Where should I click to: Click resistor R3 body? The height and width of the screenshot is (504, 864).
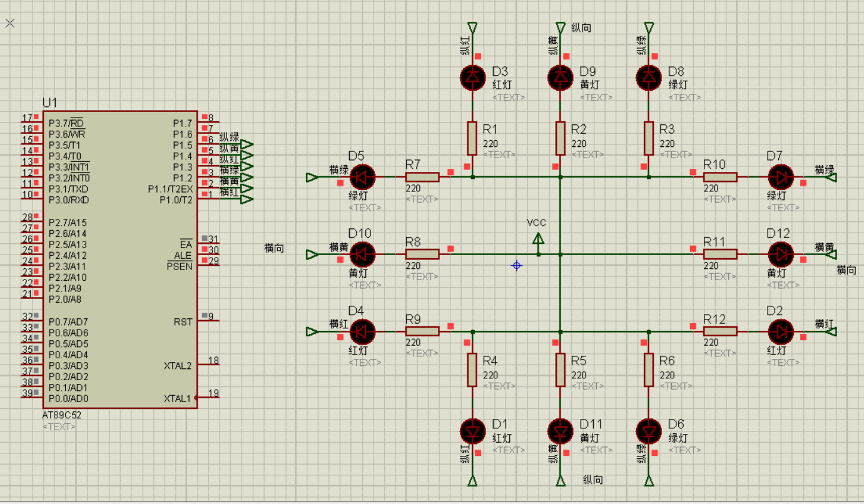point(649,138)
